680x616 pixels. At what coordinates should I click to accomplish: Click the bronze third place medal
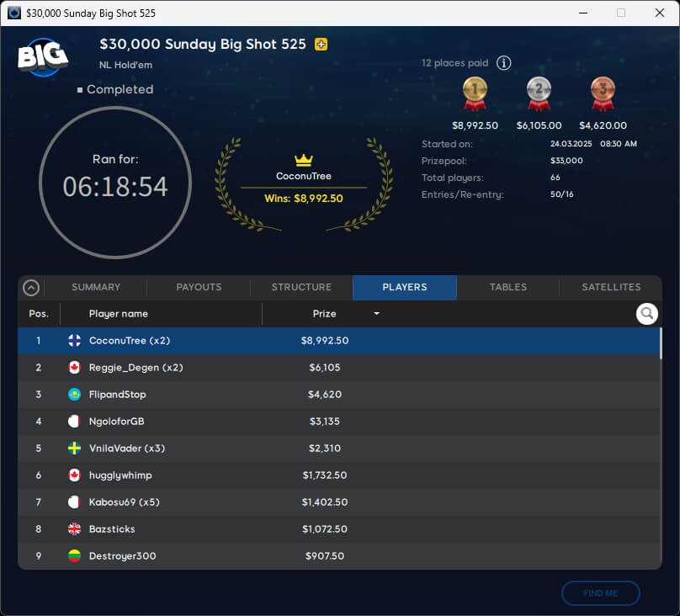603,93
